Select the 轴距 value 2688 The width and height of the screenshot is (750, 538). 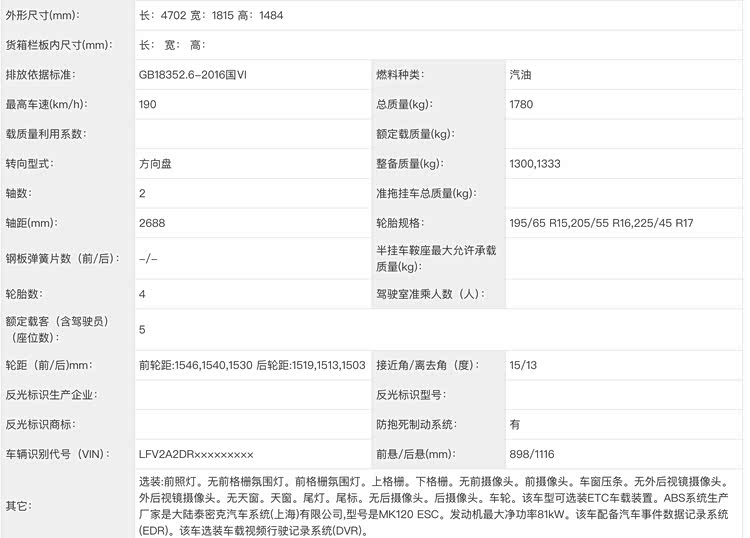pyautogui.click(x=152, y=222)
